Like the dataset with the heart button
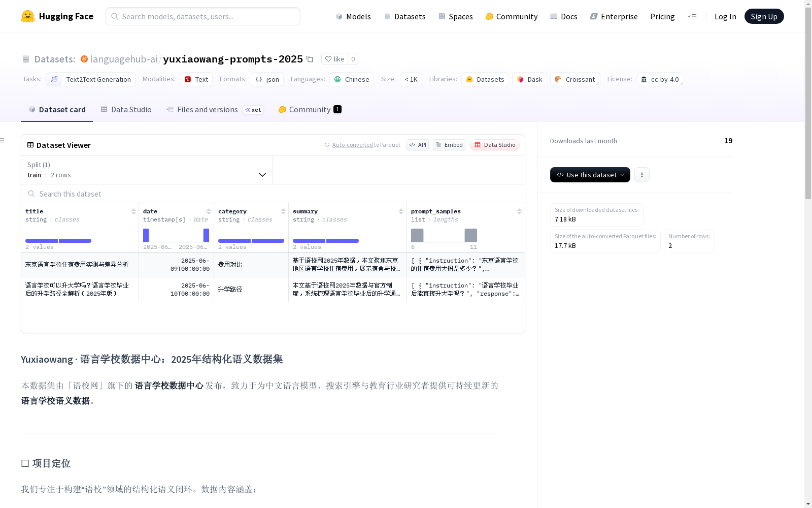This screenshot has height=508, width=812. (334, 59)
